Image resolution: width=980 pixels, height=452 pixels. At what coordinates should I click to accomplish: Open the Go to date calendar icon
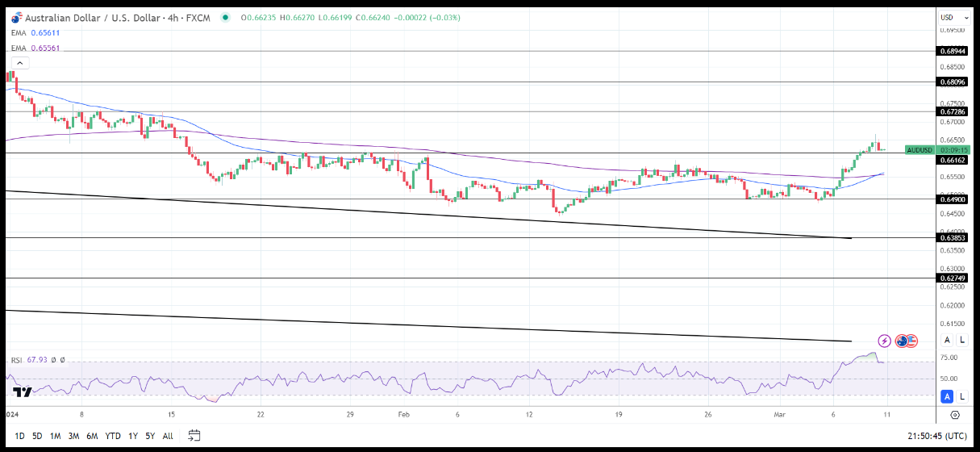(194, 436)
